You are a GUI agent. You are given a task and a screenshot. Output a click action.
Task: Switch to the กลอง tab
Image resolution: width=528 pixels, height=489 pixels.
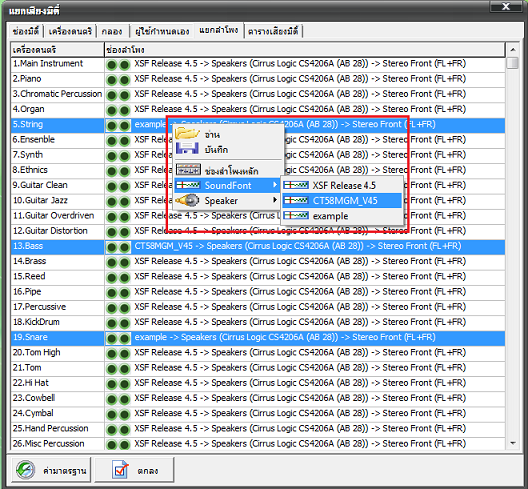pyautogui.click(x=112, y=32)
